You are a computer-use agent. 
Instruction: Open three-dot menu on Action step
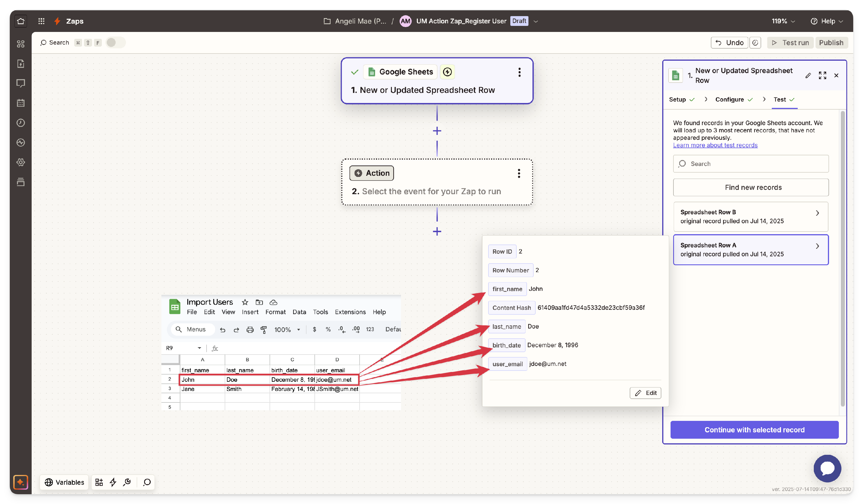(519, 173)
